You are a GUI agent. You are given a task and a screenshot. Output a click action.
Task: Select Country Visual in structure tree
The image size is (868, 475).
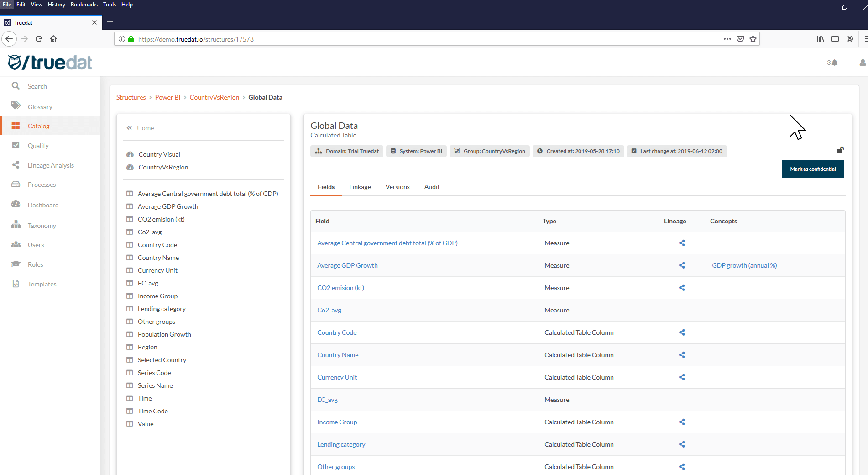click(x=159, y=154)
